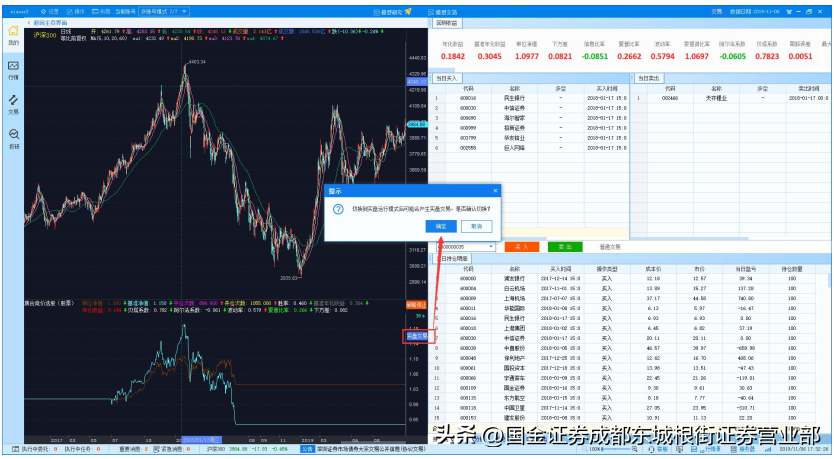
Task: Click the question mark icon in dialog
Action: 338,209
